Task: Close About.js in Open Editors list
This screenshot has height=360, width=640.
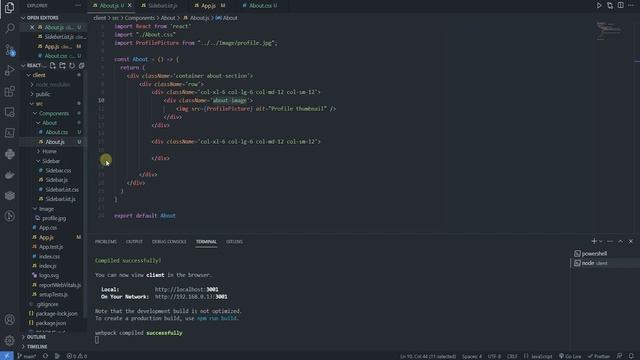Action: click(x=32, y=27)
